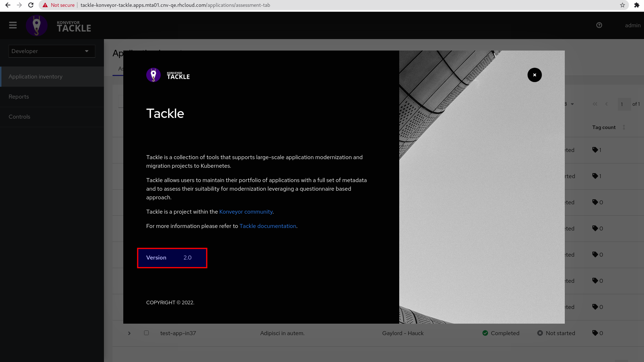Click the COPYRIGHT © 2022 text
Screen dimensions: 644x362
coord(170,303)
